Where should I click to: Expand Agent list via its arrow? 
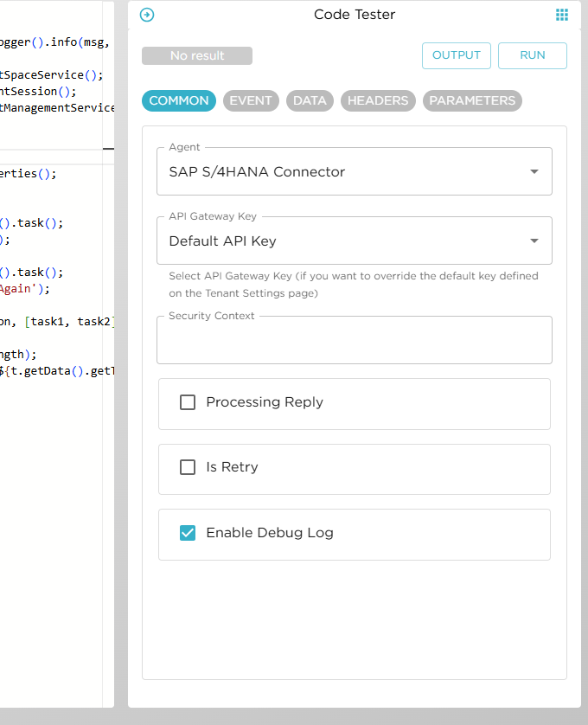click(x=534, y=171)
